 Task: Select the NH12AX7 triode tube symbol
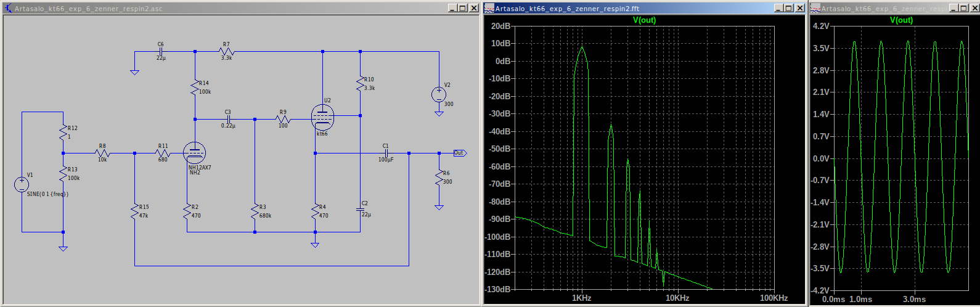(194, 153)
